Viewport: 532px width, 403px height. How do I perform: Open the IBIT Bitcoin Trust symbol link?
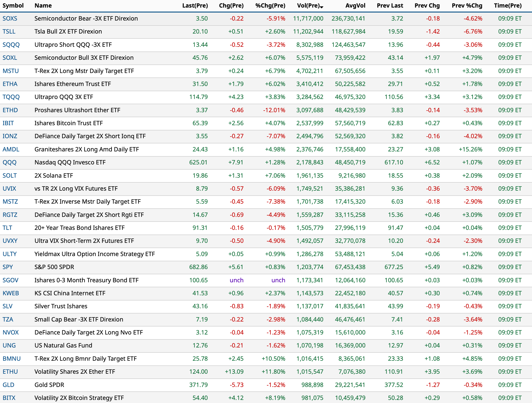[8, 123]
